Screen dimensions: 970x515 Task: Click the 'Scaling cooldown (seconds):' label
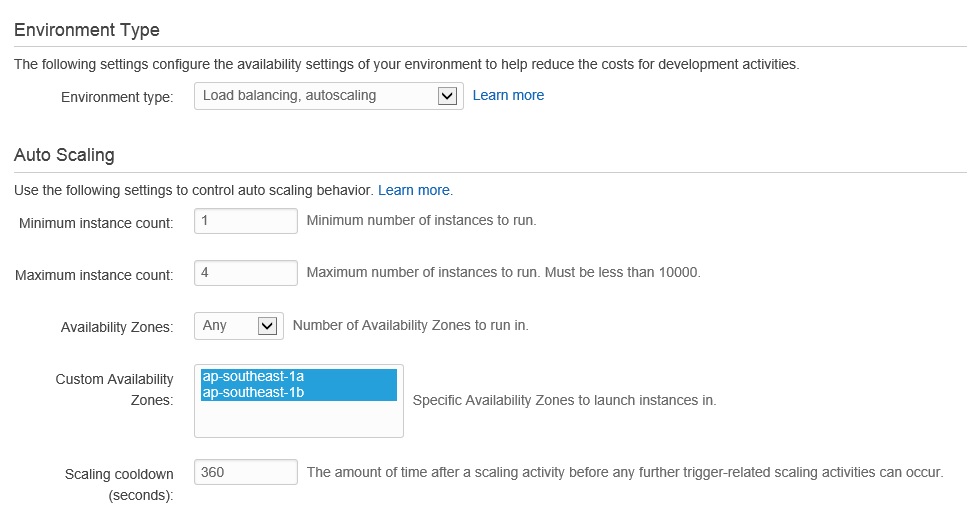coord(119,484)
